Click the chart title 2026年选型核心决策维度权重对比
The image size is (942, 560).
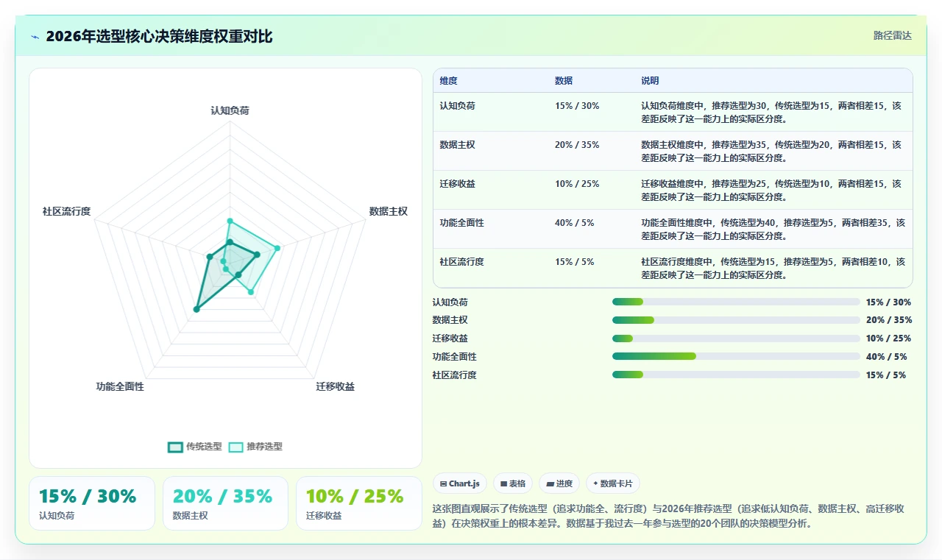159,37
